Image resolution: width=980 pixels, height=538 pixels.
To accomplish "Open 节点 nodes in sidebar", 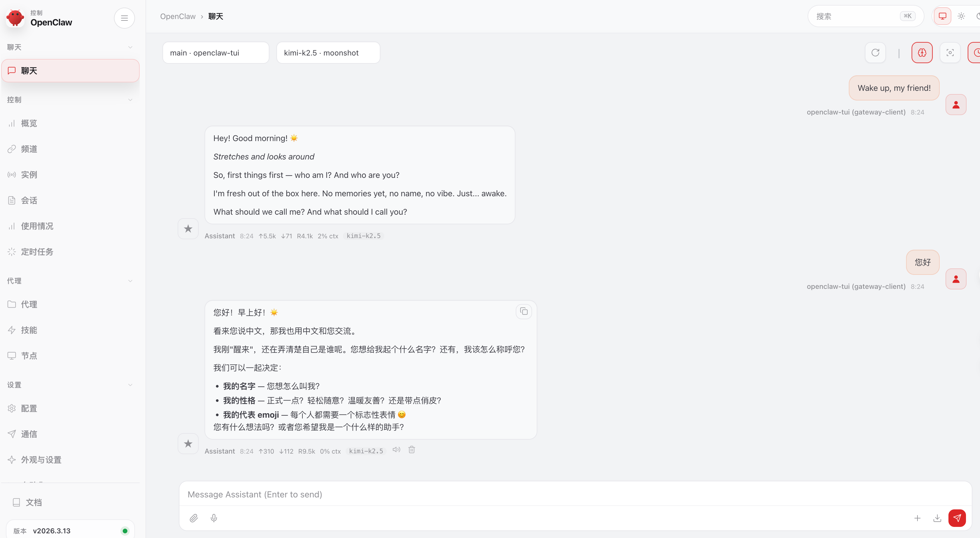I will [70, 355].
